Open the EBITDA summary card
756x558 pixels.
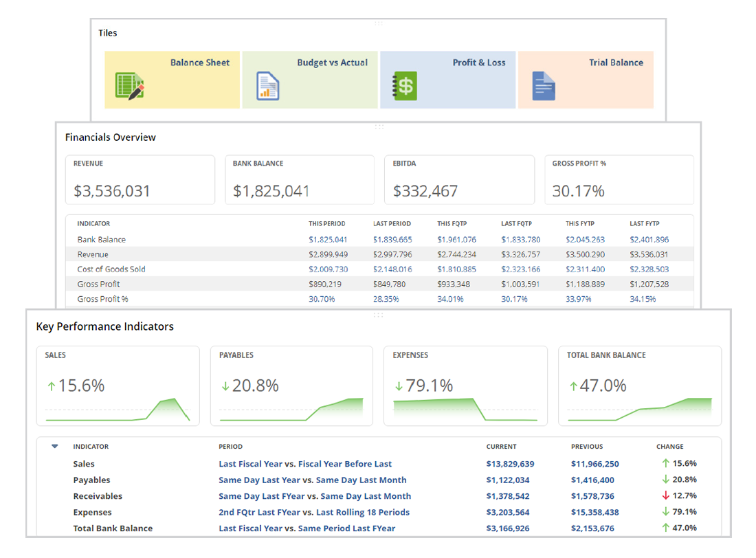click(459, 180)
